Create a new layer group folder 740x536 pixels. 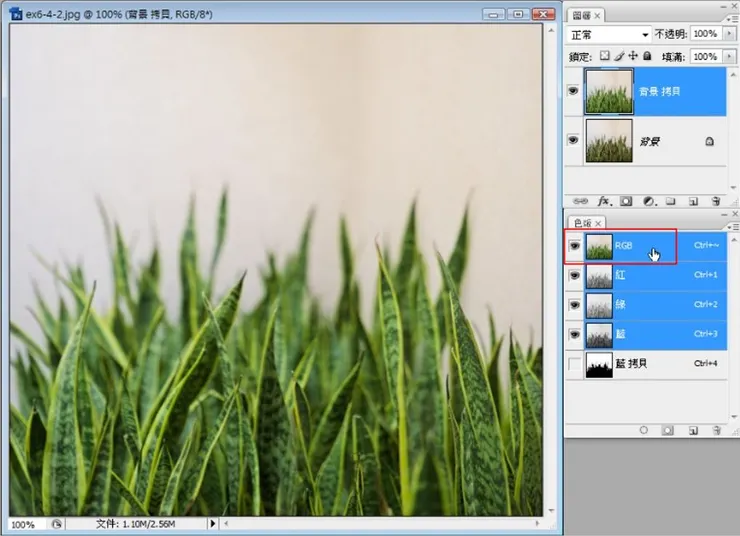pyautogui.click(x=671, y=201)
